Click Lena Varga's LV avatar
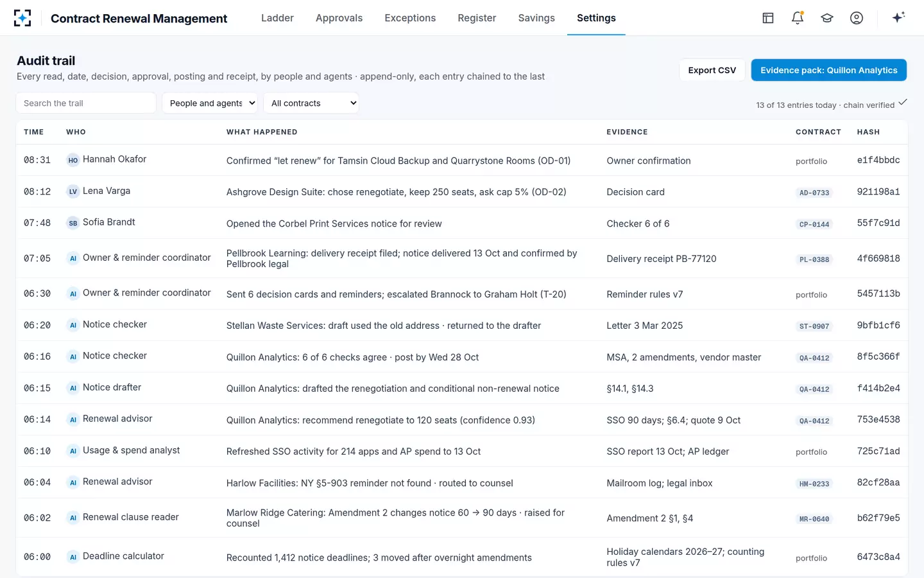This screenshot has width=924, height=578. click(x=73, y=191)
